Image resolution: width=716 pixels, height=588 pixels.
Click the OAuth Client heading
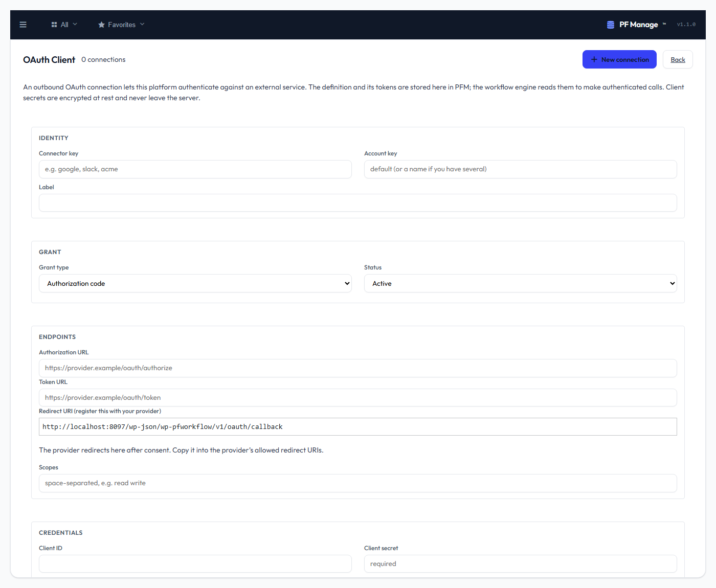tap(49, 60)
